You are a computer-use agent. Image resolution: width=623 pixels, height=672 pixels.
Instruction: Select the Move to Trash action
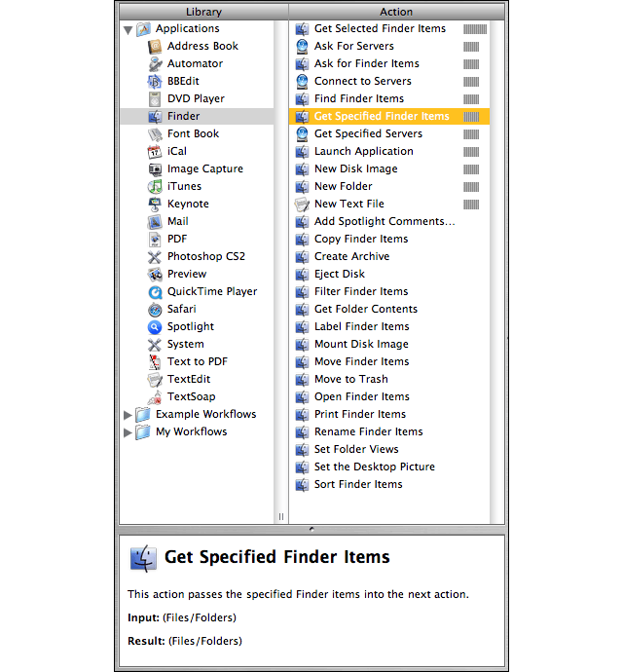coord(389,379)
